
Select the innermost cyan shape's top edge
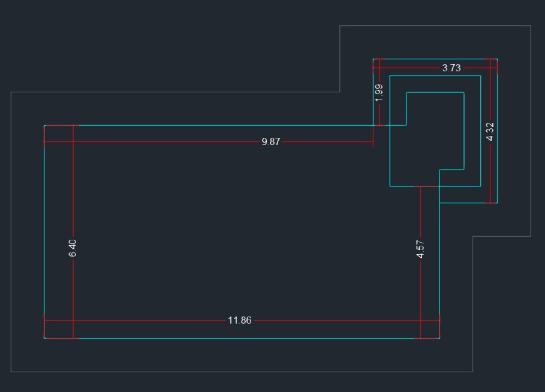click(x=435, y=92)
